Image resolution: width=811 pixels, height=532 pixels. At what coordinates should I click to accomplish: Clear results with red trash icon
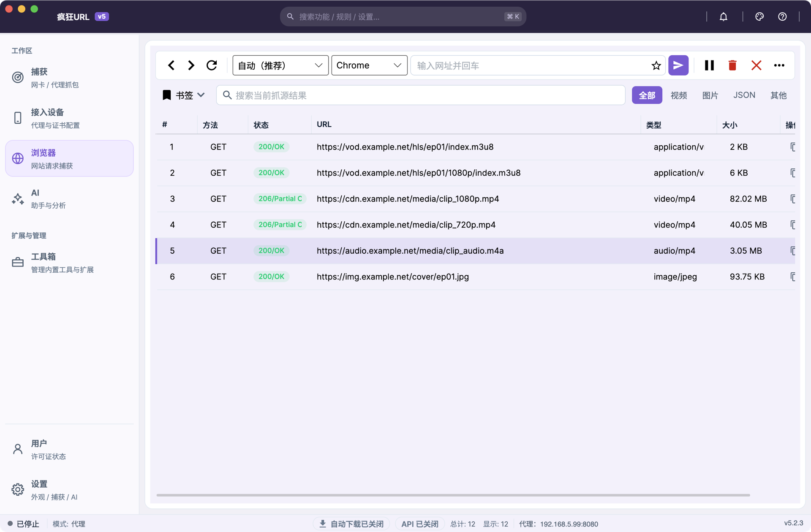coord(732,65)
